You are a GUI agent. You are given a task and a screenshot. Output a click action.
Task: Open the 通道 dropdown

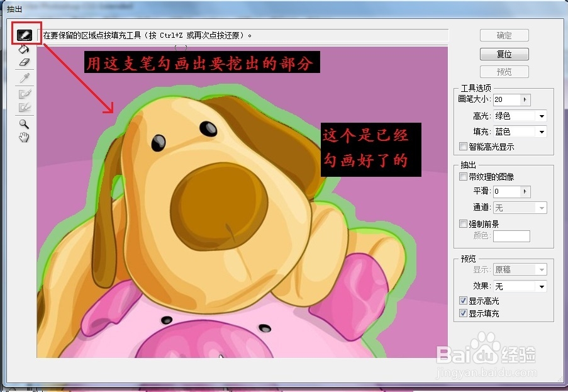coord(520,208)
